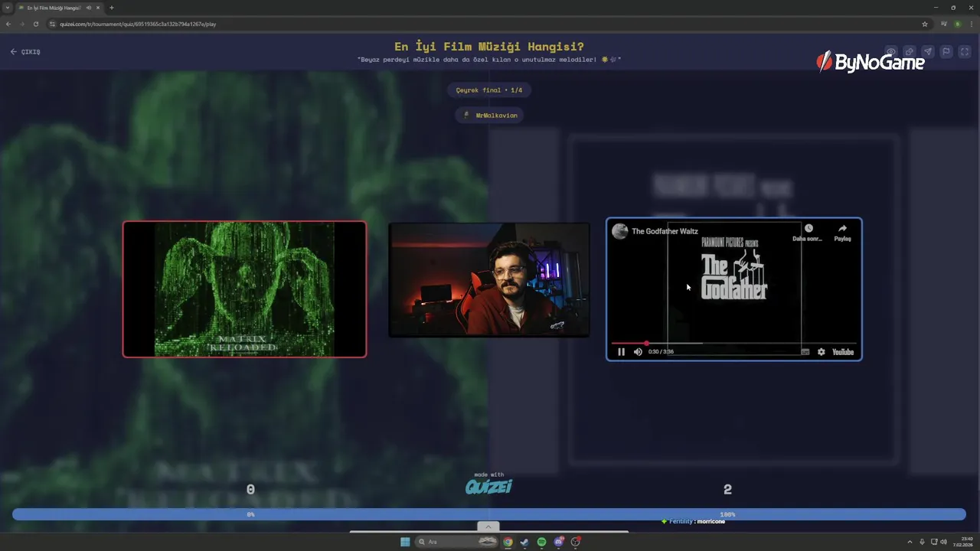Click the Paylaş share arrow in player
Viewport: 980px width, 551px height.
pyautogui.click(x=842, y=228)
